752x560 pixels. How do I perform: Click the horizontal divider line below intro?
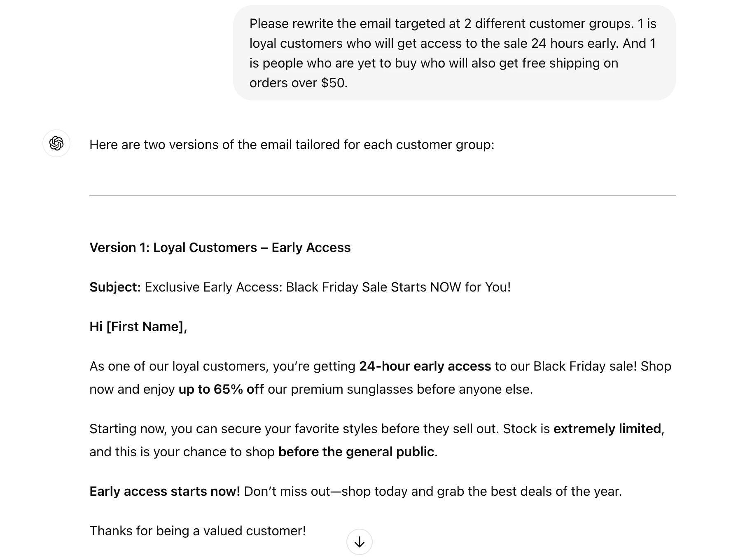tap(382, 196)
